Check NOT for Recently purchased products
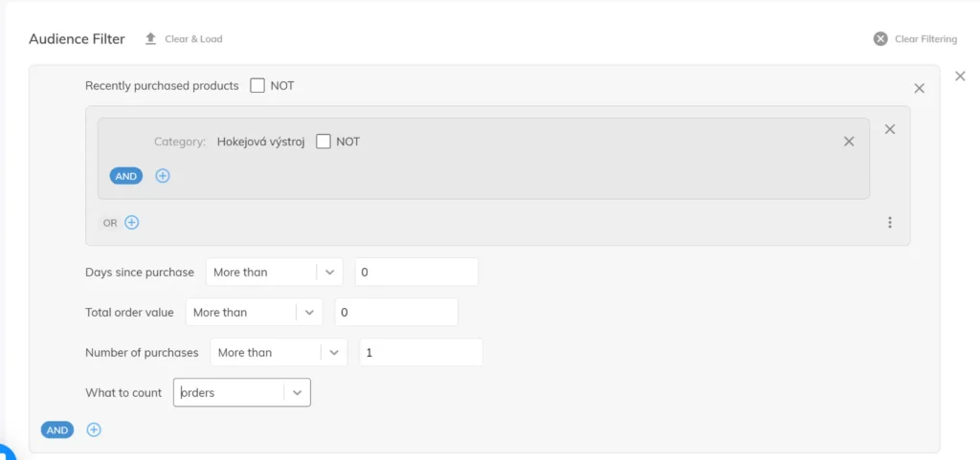 click(x=257, y=86)
